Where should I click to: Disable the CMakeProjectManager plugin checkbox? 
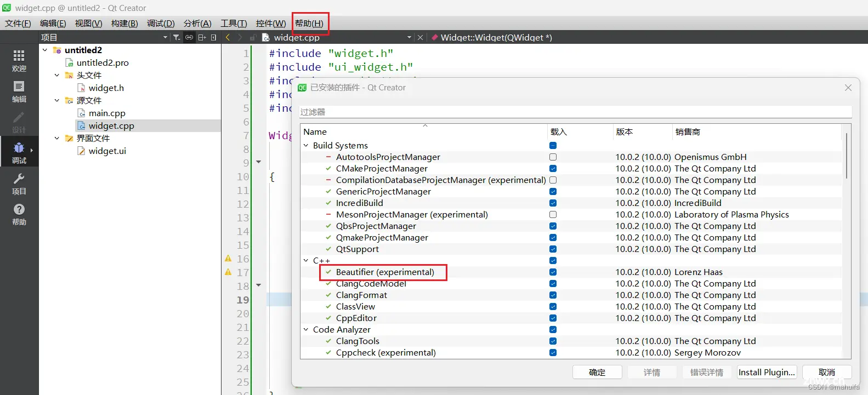553,168
